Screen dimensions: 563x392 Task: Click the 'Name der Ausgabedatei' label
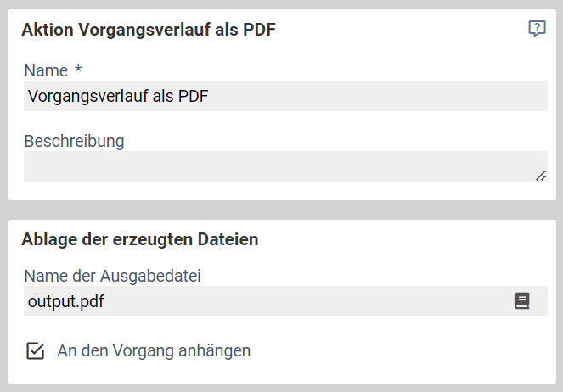pos(112,276)
